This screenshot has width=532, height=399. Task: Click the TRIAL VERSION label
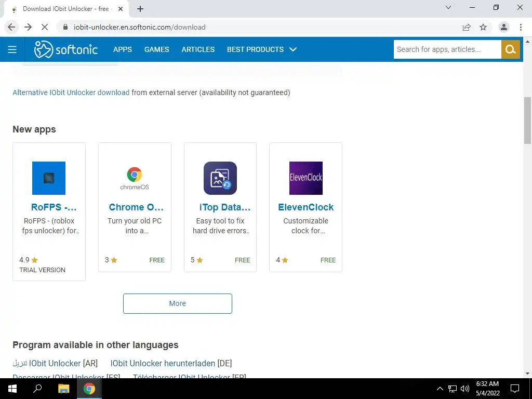(x=42, y=270)
